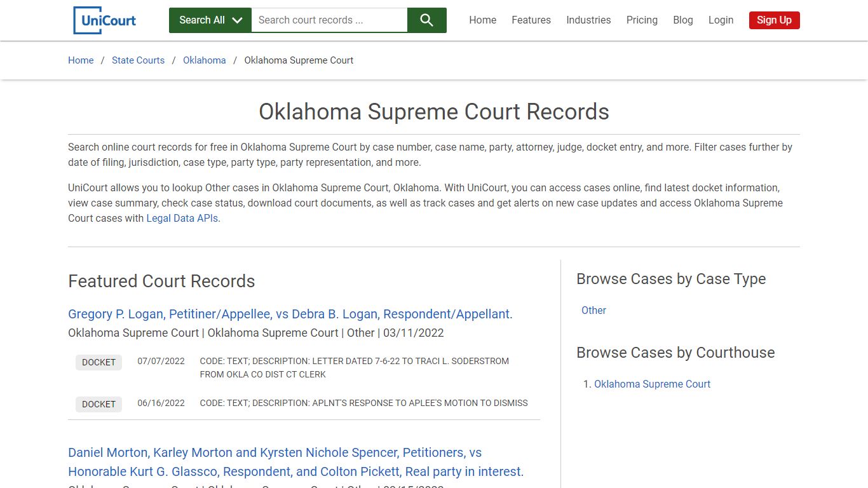Go to the Home breadcrumb link
This screenshot has height=488, width=868.
(81, 60)
